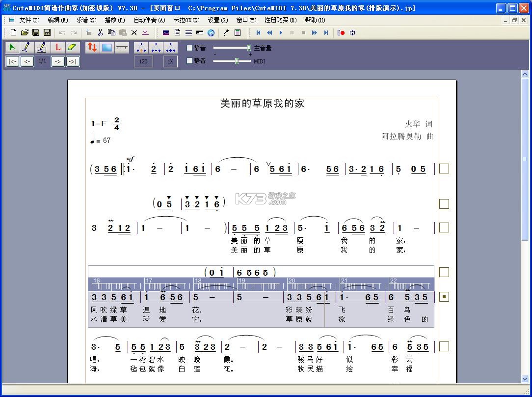This screenshot has height=397, width=532.
Task: Click the blue rectangle tool
Action: click(x=107, y=48)
